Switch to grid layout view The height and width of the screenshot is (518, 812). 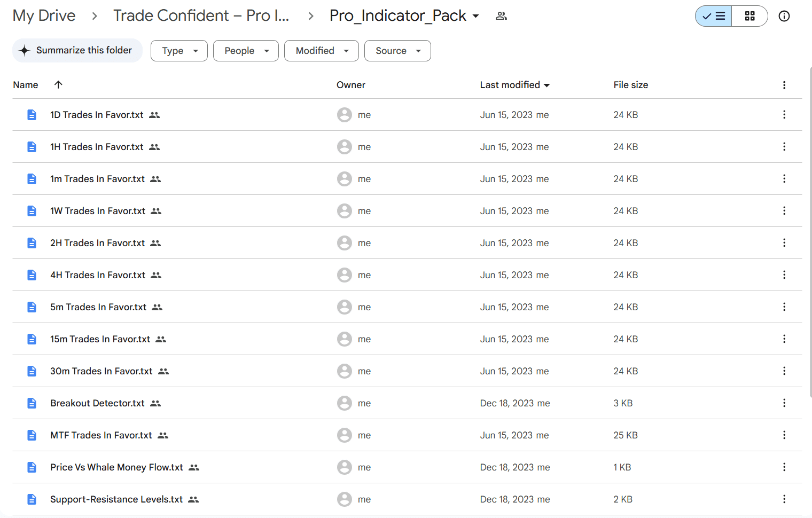tap(749, 16)
